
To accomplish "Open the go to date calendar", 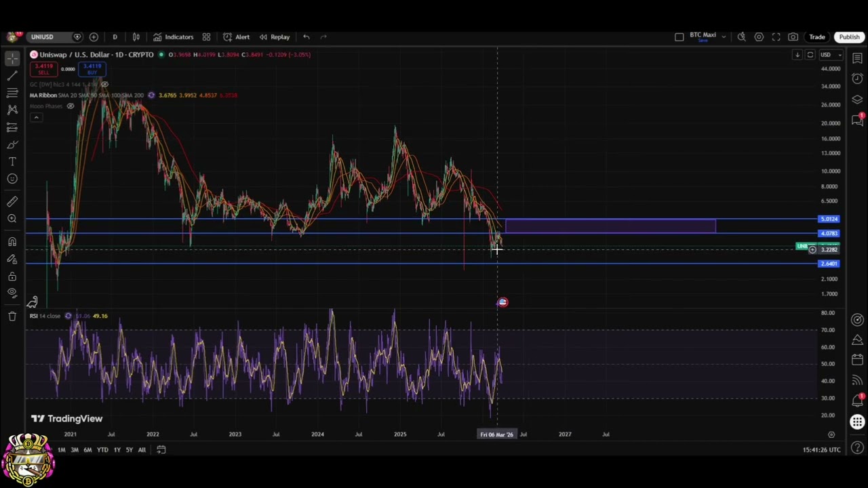I will pos(161,449).
